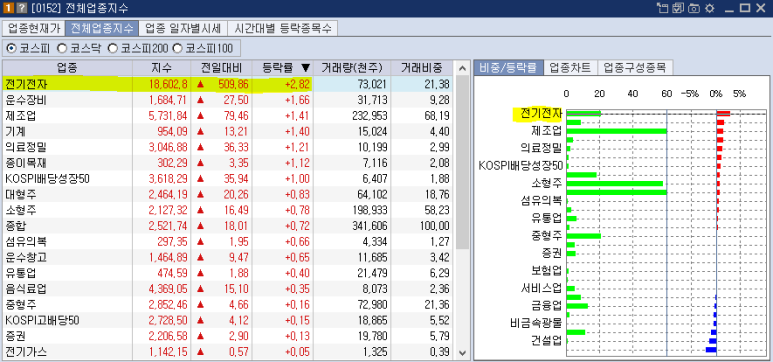Click the table scrollbar up arrow
The image size is (773, 362).
[462, 68]
